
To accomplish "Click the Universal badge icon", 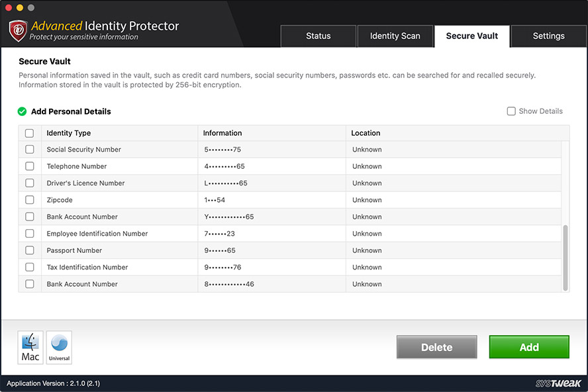I will point(59,348).
